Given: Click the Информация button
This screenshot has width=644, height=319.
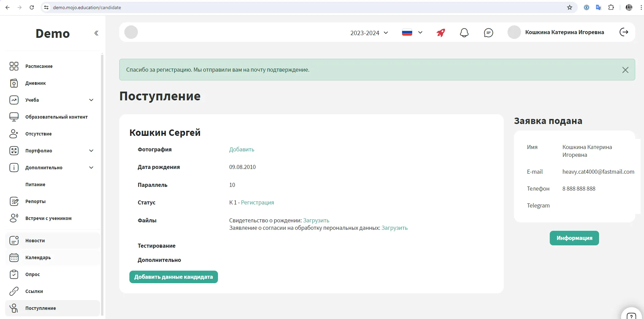Looking at the screenshot, I should 574,238.
